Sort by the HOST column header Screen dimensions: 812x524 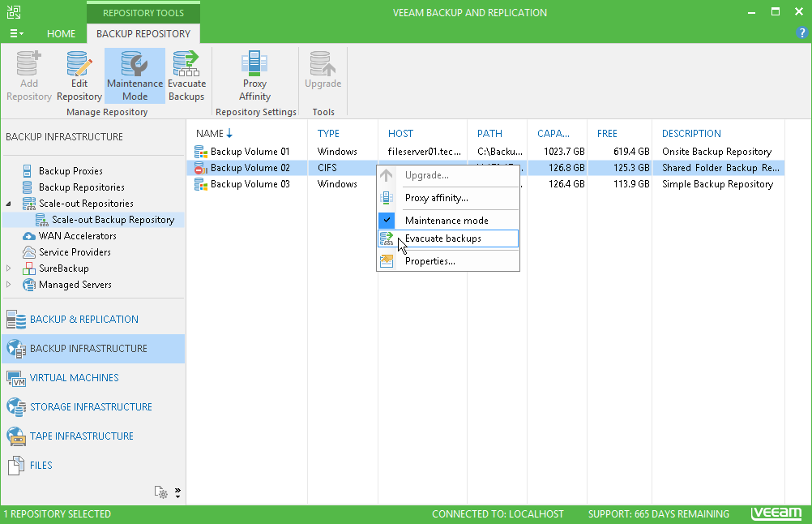pos(400,134)
